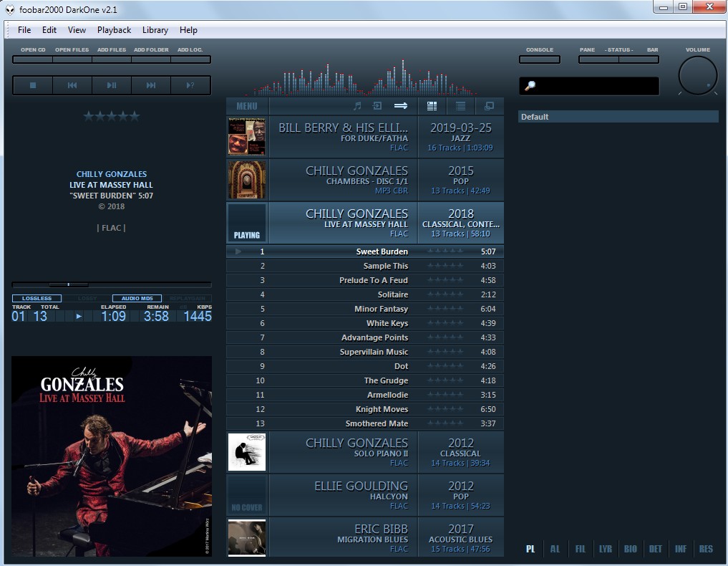Viewport: 728px width, 566px height.
Task: Click the Bill Berry album cover thumbnail
Action: 247,137
